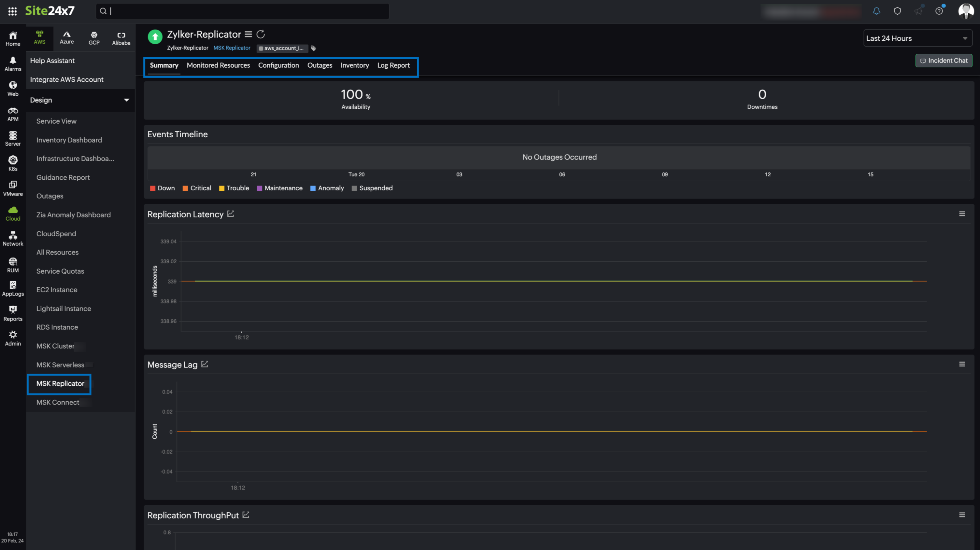Screen dimensions: 980x550
Task: Click the Incident Chat button
Action: [944, 61]
